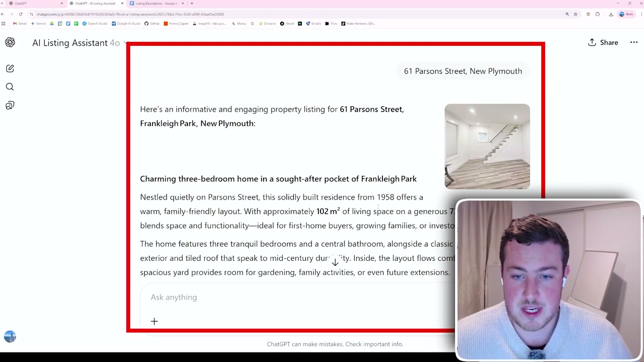Open the Work profile menu
This screenshot has width=644, height=362.
click(x=627, y=14)
